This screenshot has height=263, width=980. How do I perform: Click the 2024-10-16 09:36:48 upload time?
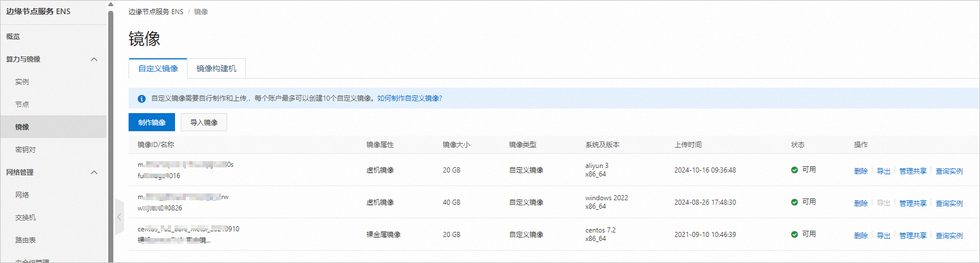(x=705, y=170)
